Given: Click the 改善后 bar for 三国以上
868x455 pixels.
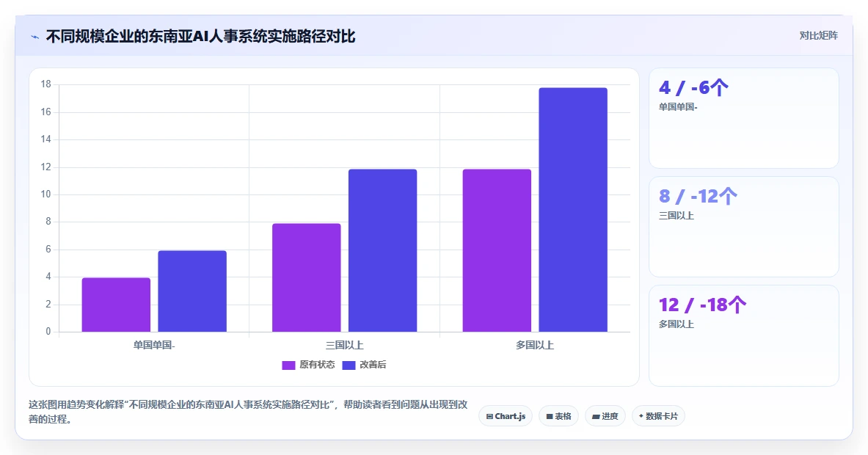Looking at the screenshot, I should point(382,251).
